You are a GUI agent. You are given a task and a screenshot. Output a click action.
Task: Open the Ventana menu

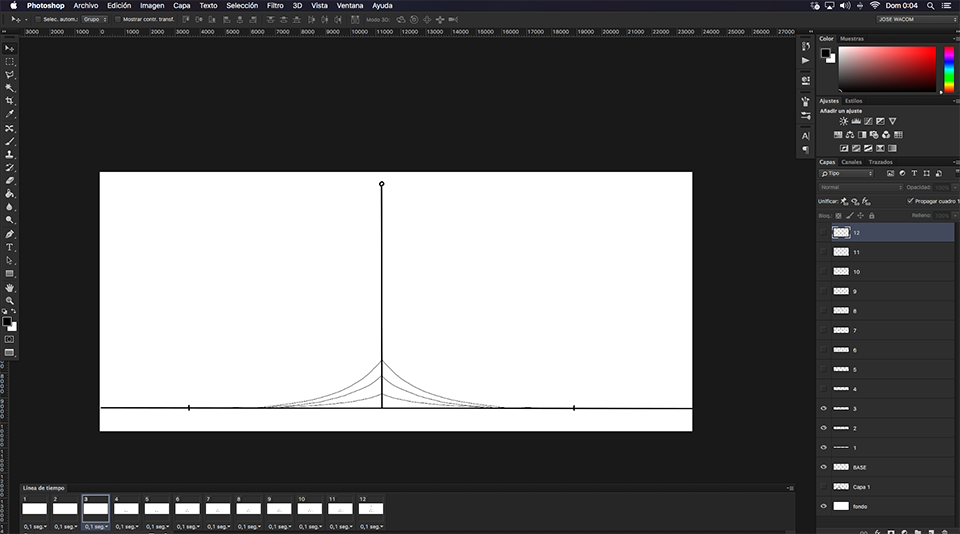[x=350, y=6]
